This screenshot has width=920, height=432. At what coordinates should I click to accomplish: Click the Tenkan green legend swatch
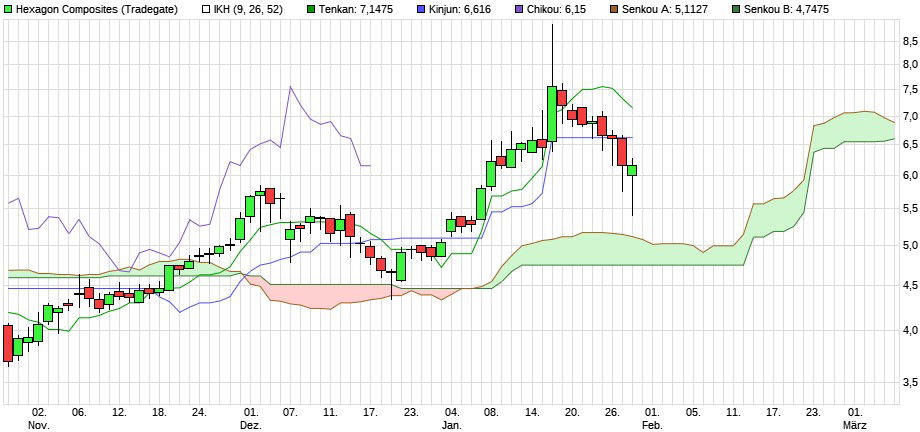point(311,9)
